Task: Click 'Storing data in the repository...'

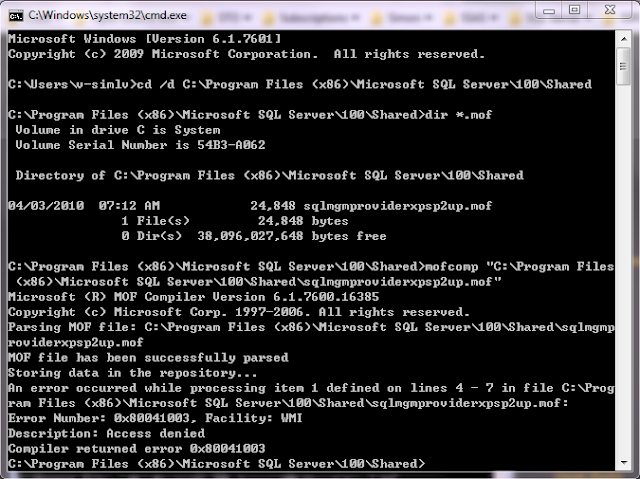Action: (133, 373)
